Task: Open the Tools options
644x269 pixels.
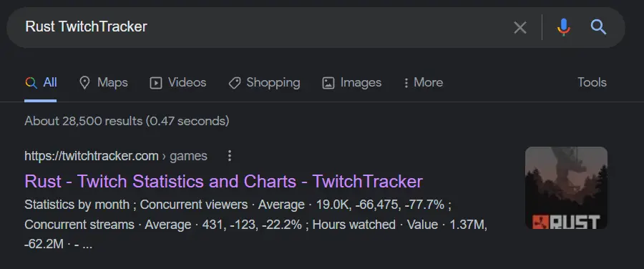Action: 592,82
